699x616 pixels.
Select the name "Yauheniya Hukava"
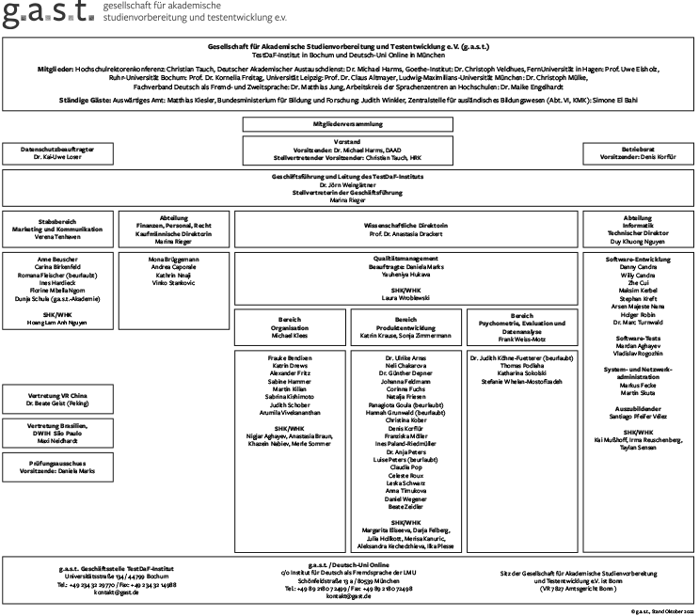405,275
